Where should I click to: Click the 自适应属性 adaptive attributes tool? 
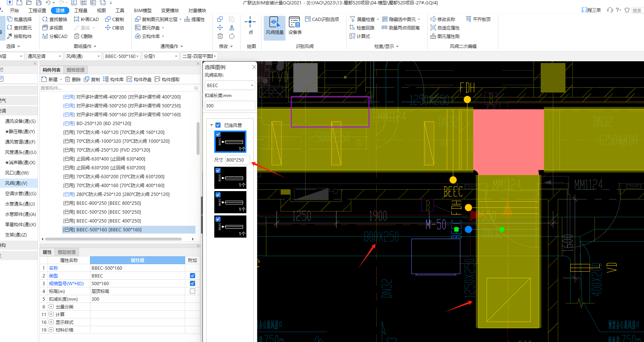point(445,28)
